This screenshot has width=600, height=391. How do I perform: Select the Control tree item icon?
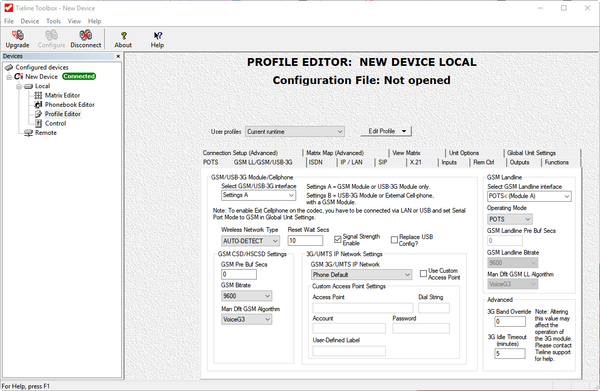point(38,123)
